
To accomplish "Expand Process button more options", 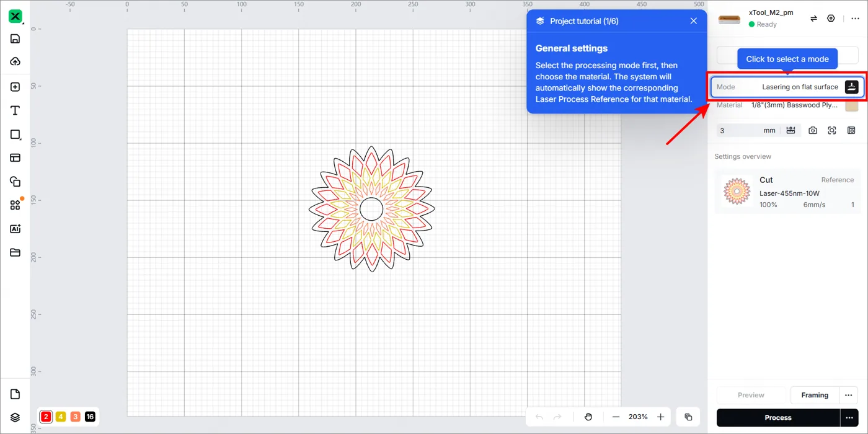I will (849, 418).
